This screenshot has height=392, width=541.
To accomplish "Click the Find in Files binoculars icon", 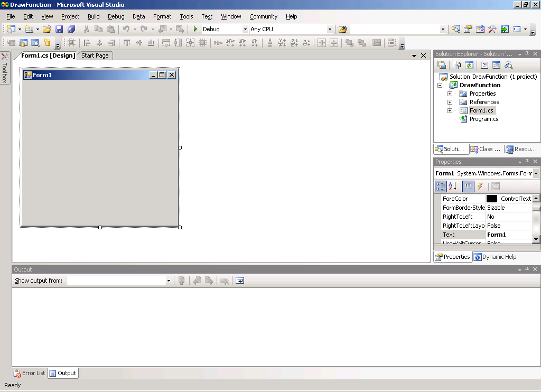I will (342, 30).
